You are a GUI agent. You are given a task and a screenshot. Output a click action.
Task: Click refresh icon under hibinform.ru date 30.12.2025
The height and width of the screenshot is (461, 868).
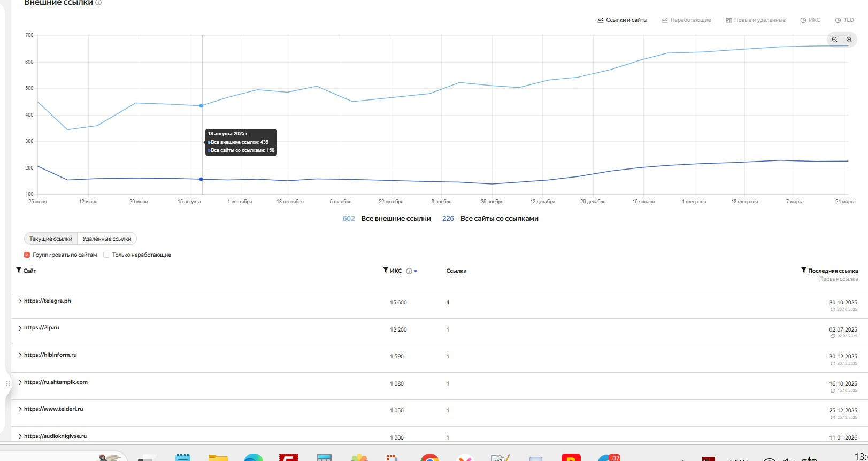point(833,364)
